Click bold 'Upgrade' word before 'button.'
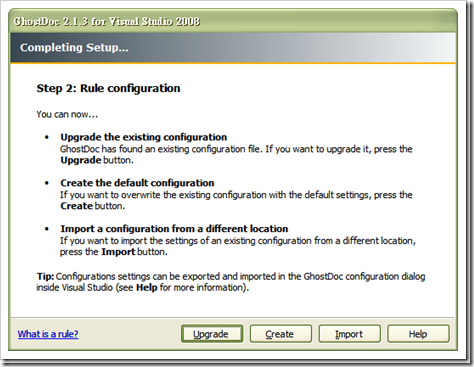Screen dimensions: 474x367 81,160
